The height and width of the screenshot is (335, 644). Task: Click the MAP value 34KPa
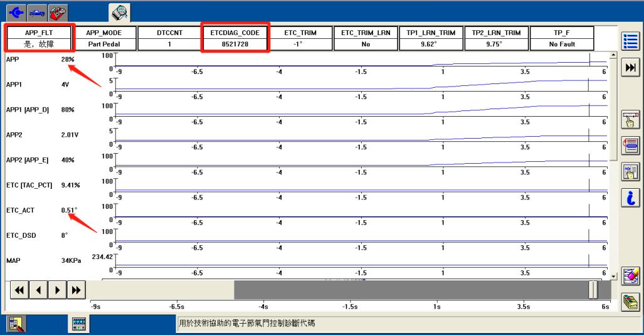click(x=71, y=260)
